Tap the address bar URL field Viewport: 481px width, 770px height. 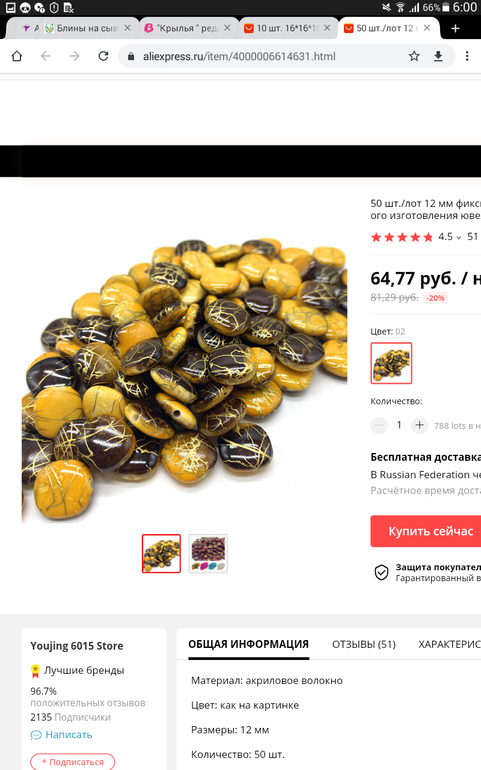pyautogui.click(x=264, y=56)
